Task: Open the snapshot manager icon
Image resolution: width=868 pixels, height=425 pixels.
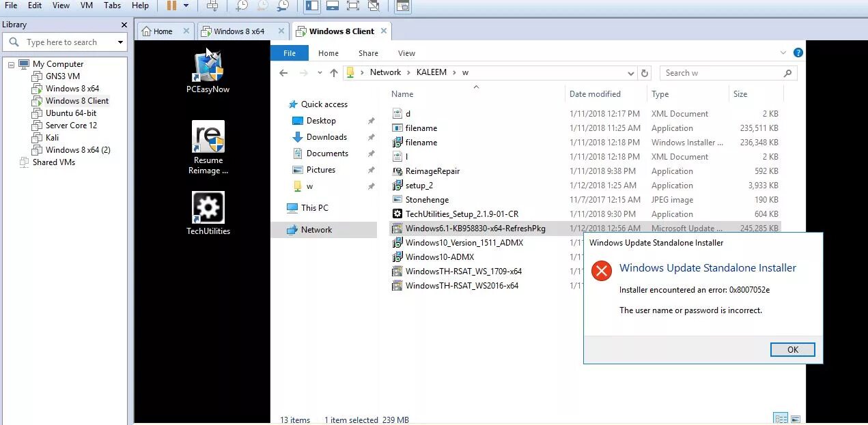Action: 282,5
